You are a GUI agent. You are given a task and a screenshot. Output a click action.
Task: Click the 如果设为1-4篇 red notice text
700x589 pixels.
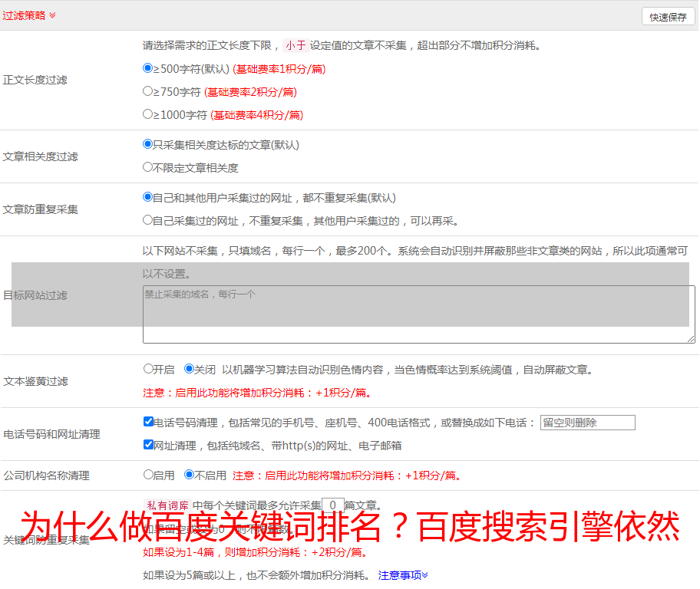point(256,552)
